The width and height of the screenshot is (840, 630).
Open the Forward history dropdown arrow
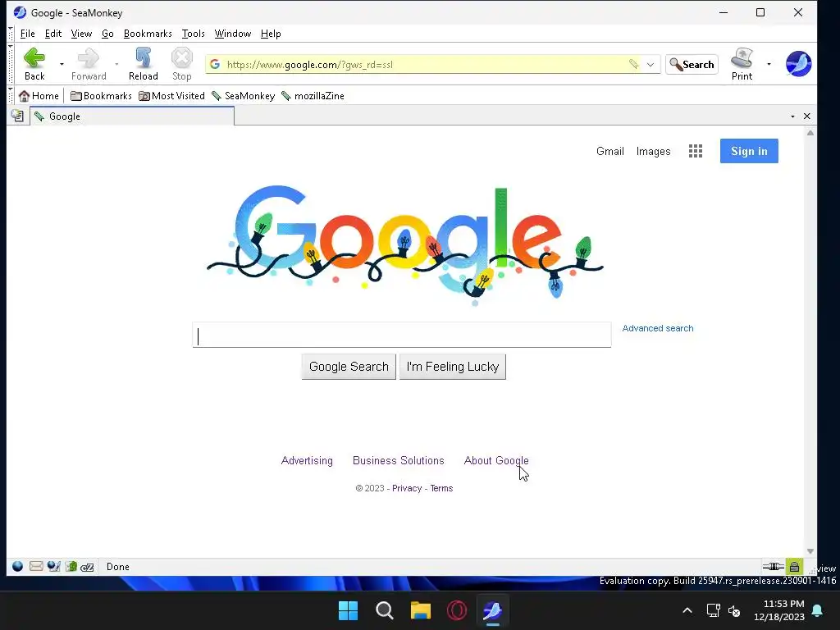coord(116,64)
